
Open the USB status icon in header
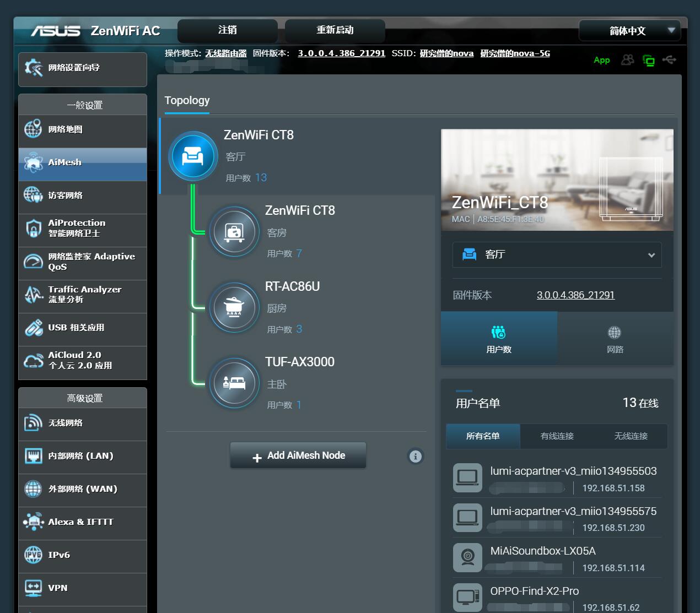[x=669, y=59]
